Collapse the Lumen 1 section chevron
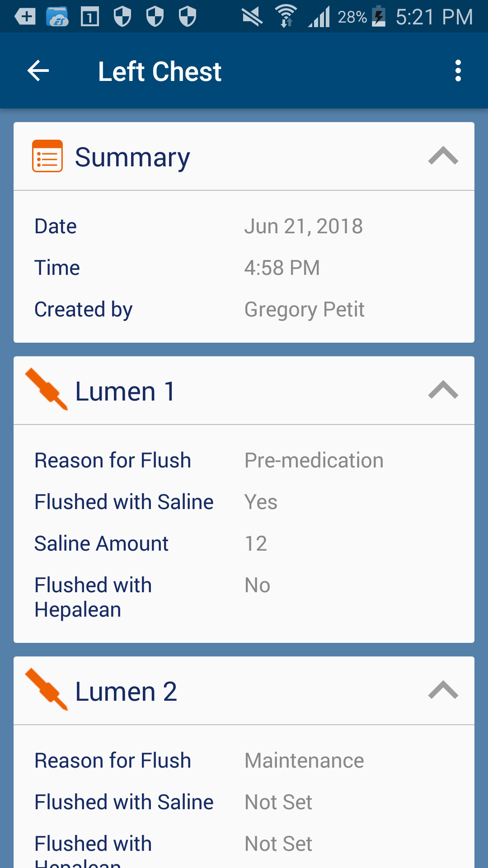 point(443,390)
